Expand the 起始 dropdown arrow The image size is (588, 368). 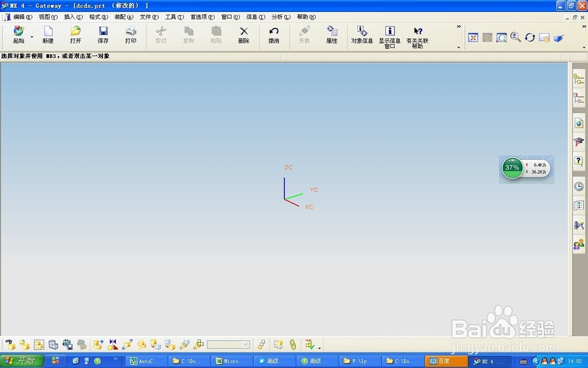coord(32,37)
